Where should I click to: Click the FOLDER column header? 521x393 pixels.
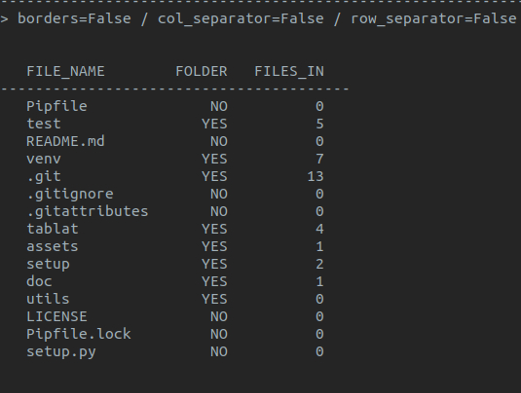click(x=201, y=71)
